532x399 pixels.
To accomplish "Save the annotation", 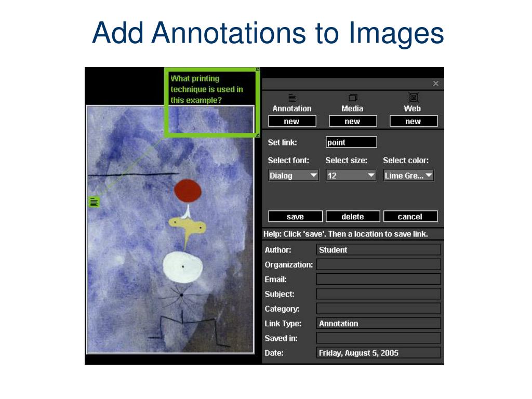I will tap(295, 217).
